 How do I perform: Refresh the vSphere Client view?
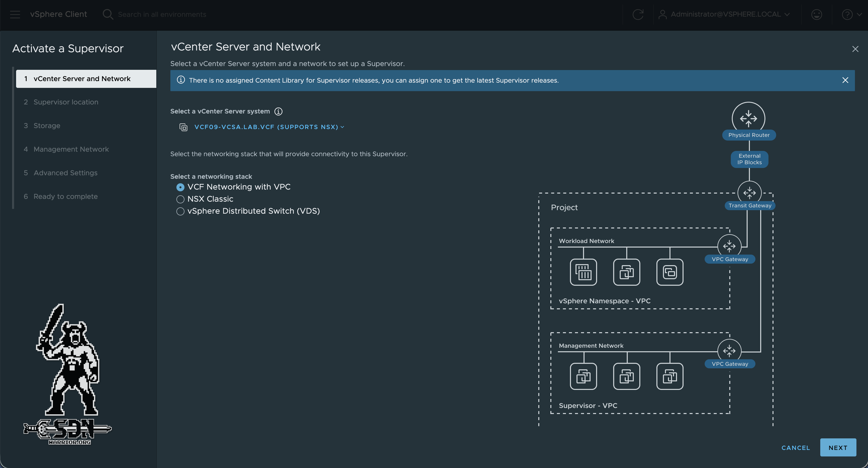(638, 14)
